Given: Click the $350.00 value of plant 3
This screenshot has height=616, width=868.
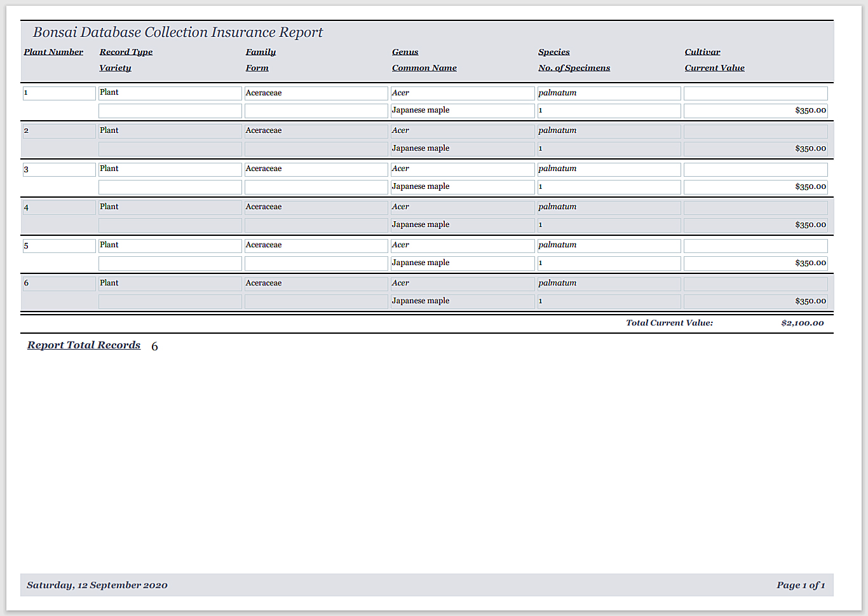Looking at the screenshot, I should click(x=756, y=187).
